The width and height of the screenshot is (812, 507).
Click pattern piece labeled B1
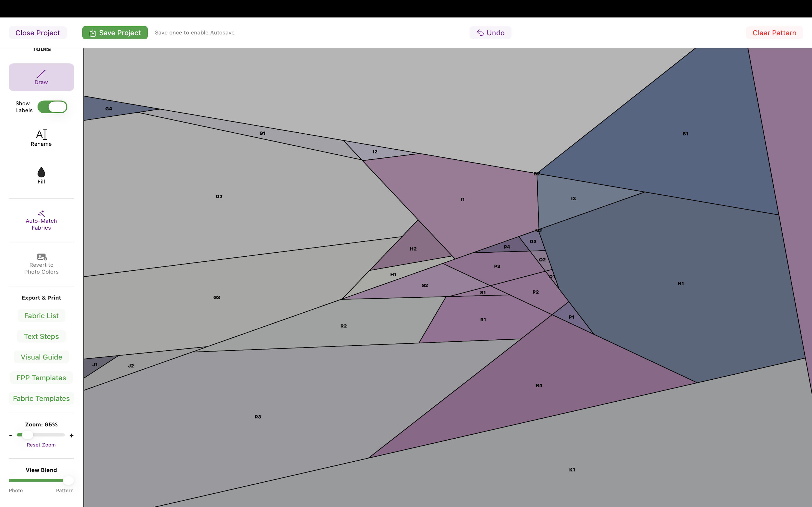point(685,134)
